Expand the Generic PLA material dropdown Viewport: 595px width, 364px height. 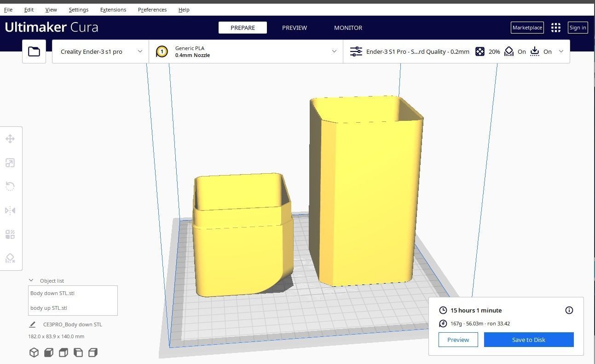pos(246,51)
